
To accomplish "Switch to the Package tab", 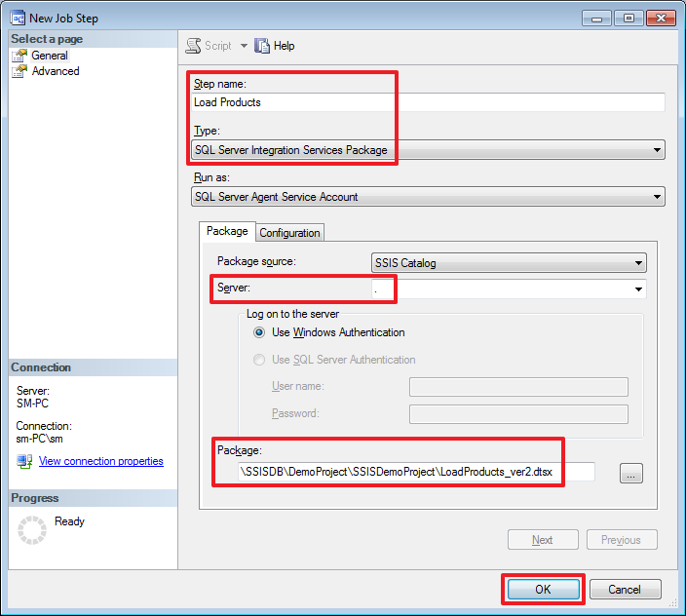I will 227,231.
